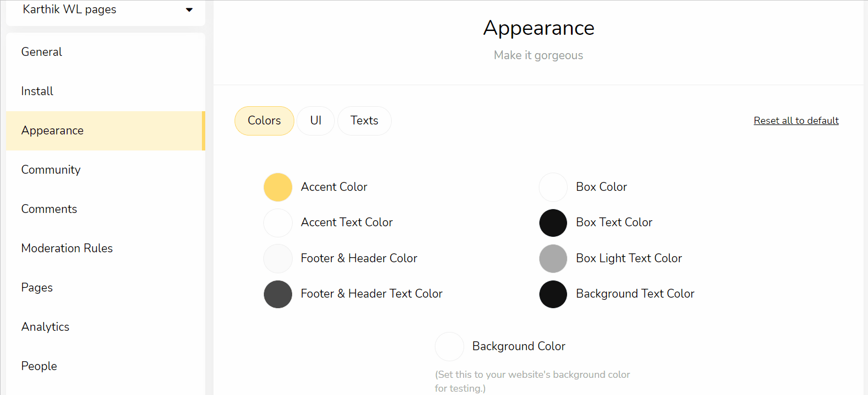Navigate to the Analytics page
This screenshot has width=868, height=395.
106,327
